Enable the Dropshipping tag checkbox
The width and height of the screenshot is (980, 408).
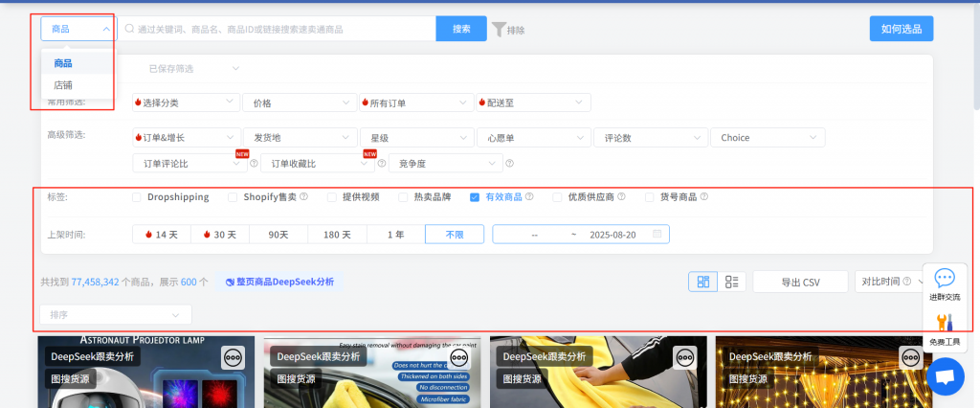point(137,197)
